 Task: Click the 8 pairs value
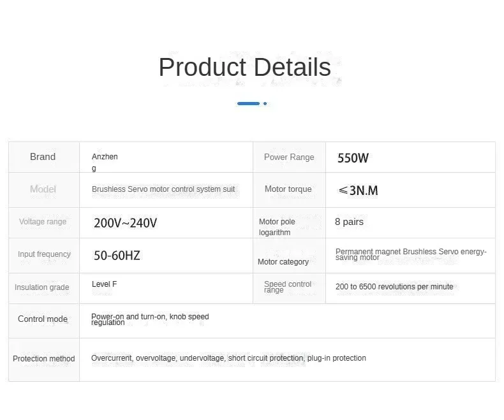[x=349, y=222]
